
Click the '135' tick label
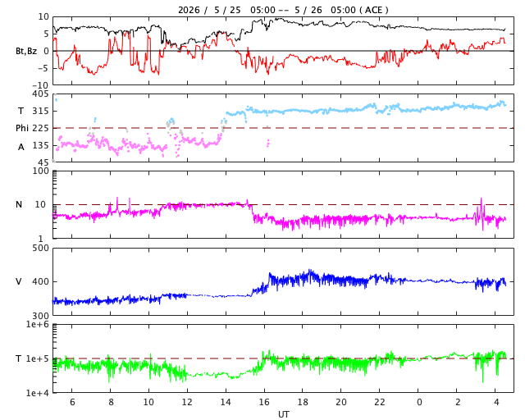click(40, 145)
